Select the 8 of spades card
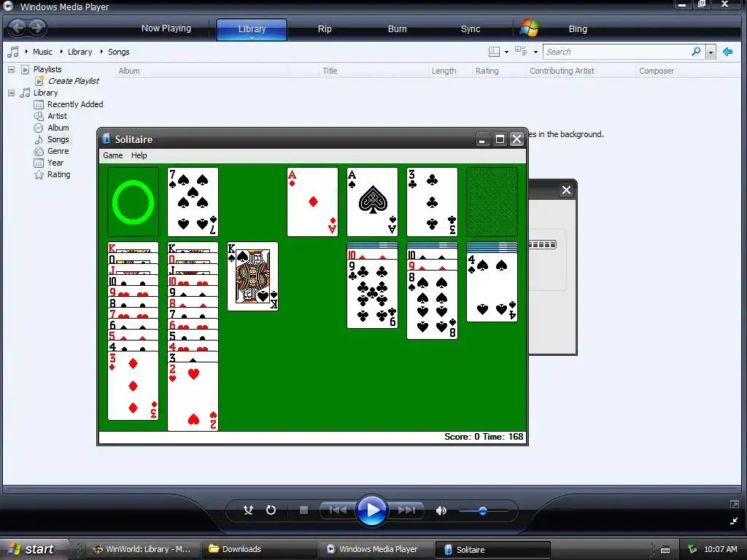Screen dimensions: 747x560 tap(432, 305)
